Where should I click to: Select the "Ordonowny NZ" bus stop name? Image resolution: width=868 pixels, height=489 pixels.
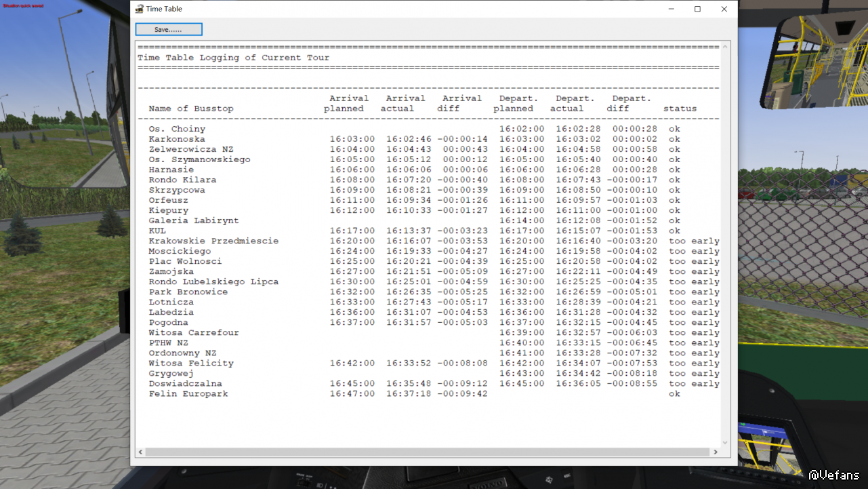click(x=183, y=353)
